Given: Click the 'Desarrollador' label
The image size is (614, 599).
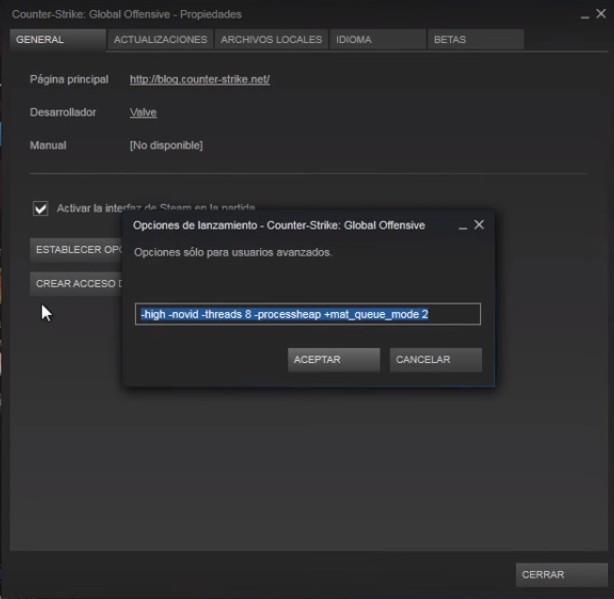Looking at the screenshot, I should click(63, 112).
